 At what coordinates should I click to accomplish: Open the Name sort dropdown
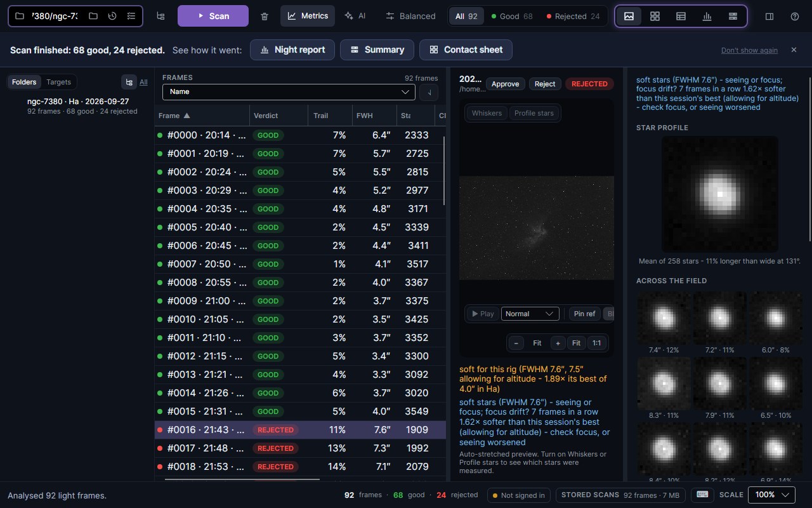point(289,92)
